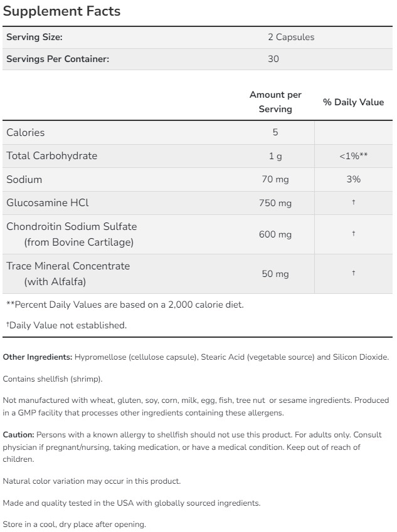Image resolution: width=397 pixels, height=532 pixels.
Task: Click the Daily Value not established footnote
Action: [66, 325]
